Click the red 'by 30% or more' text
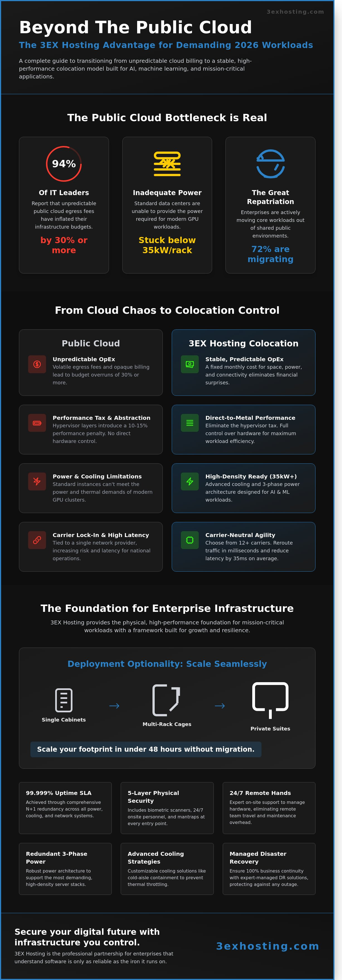342x980 pixels. pyautogui.click(x=64, y=245)
